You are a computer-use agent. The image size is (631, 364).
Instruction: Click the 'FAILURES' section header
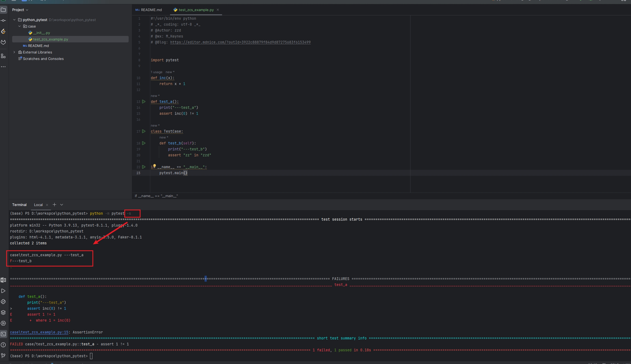coord(341,279)
